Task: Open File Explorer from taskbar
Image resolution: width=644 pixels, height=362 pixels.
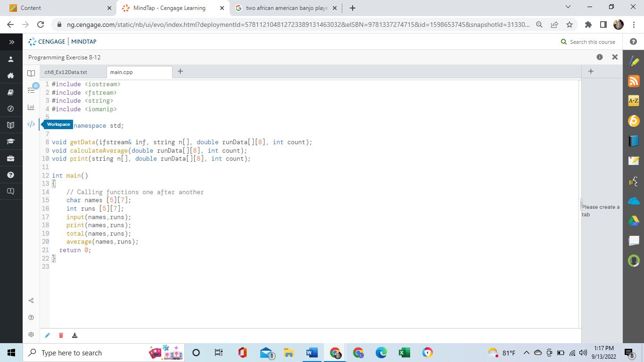Action: click(289, 353)
